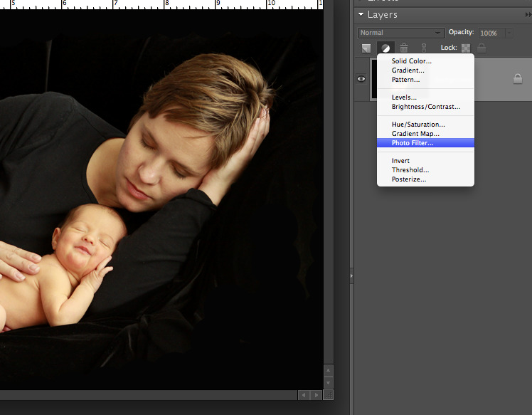The height and width of the screenshot is (415, 532).
Task: Open the Normal blend mode dropdown
Action: pyautogui.click(x=401, y=33)
